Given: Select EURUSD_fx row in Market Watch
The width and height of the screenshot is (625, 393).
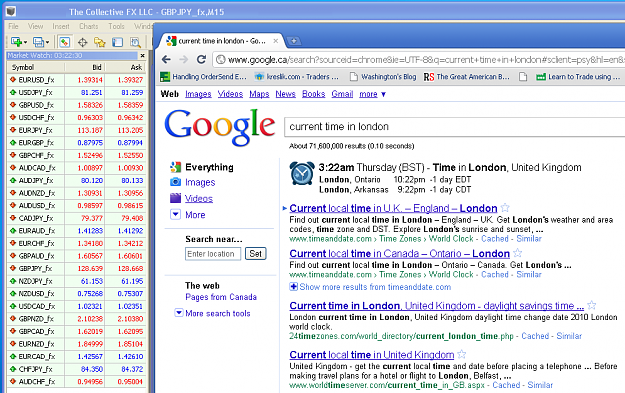Looking at the screenshot, I should coord(76,80).
